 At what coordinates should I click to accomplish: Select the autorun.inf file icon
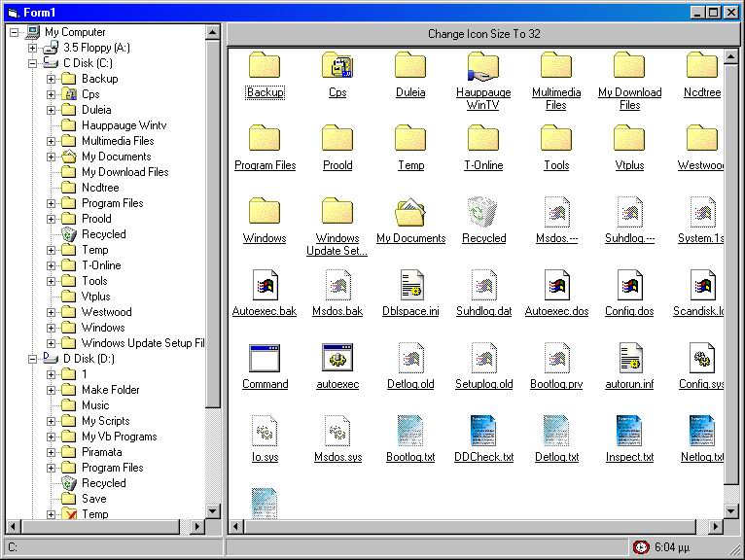click(x=629, y=358)
